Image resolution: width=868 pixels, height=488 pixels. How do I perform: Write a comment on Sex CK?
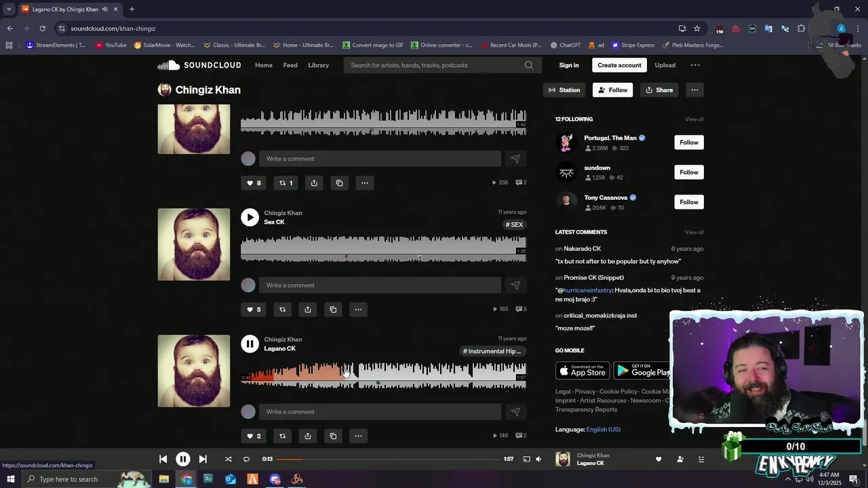pyautogui.click(x=380, y=285)
